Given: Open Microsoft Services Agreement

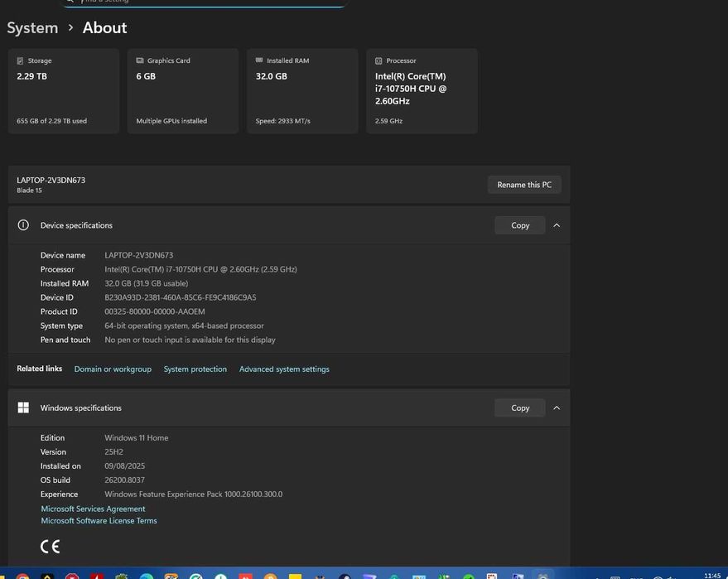Looking at the screenshot, I should 93,509.
